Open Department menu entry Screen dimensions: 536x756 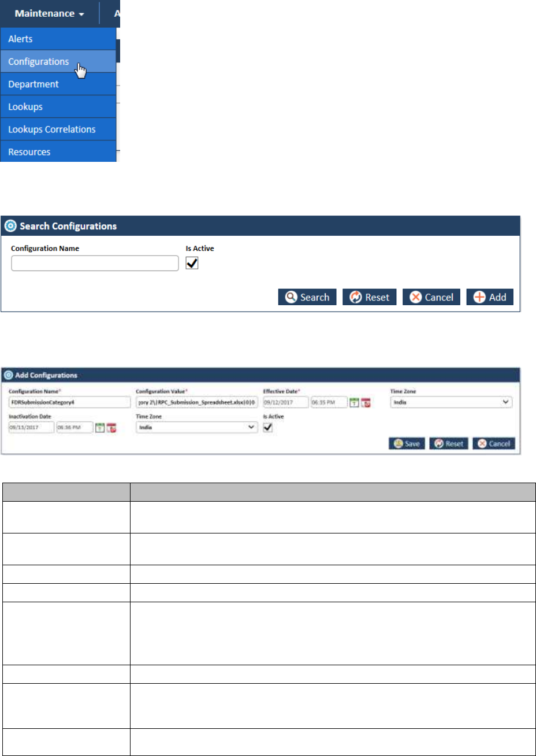(58, 84)
